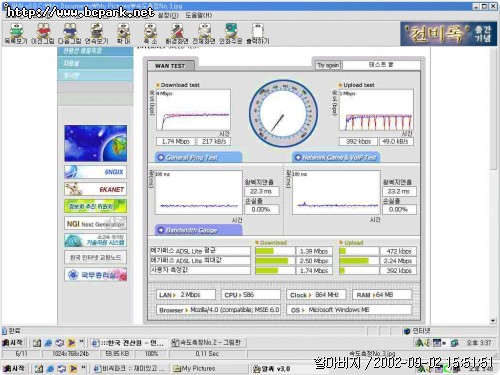Switch to 전체화면 fullscreen view
The height and width of the screenshot is (375, 500).
[204, 33]
